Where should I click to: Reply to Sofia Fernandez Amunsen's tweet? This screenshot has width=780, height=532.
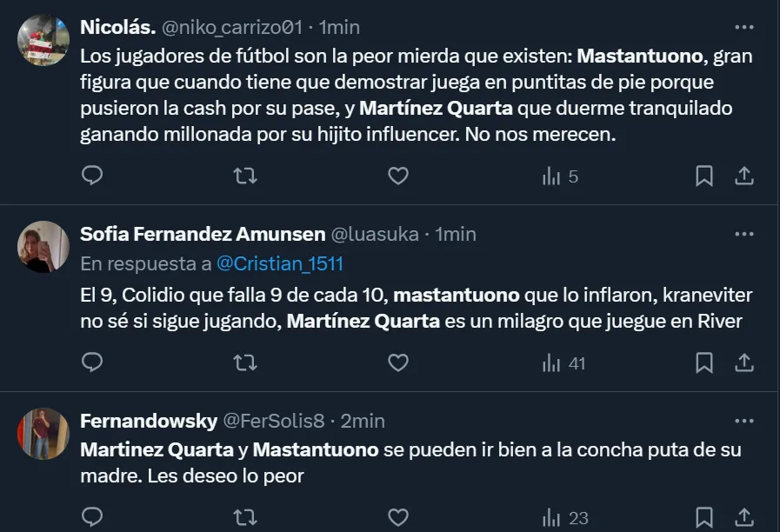(x=92, y=362)
